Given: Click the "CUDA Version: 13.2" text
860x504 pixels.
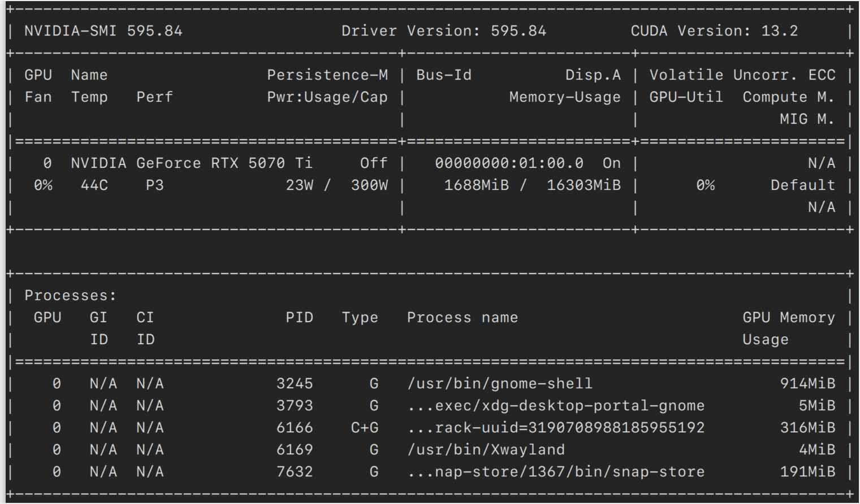Looking at the screenshot, I should (715, 31).
